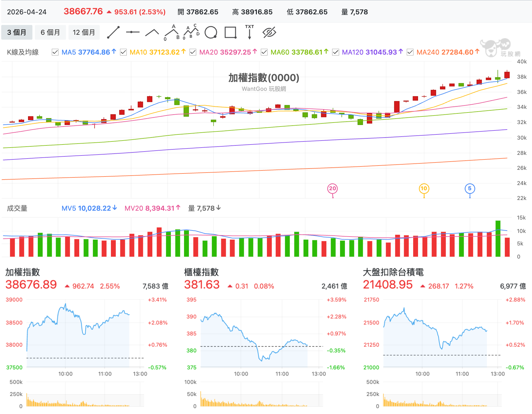Toggle the hide drawings eye icon
This screenshot has height=414, width=532.
click(269, 32)
